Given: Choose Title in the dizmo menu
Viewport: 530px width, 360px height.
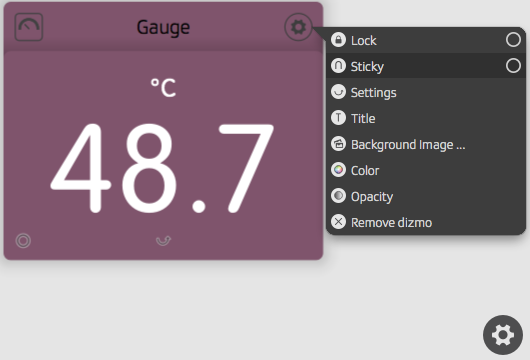Looking at the screenshot, I should [426, 118].
